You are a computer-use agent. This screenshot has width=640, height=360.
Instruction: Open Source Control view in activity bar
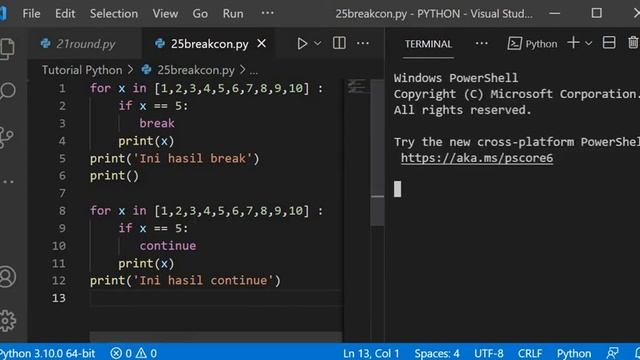7,138
